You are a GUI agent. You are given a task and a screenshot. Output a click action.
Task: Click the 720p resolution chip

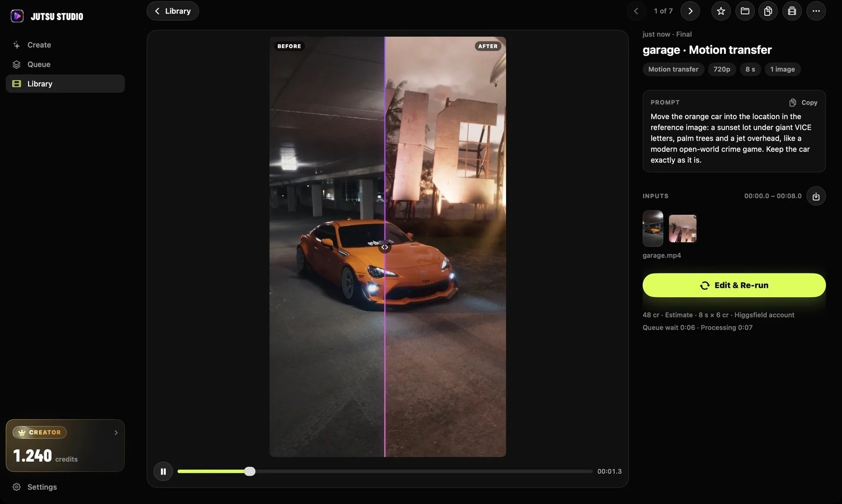pyautogui.click(x=722, y=69)
